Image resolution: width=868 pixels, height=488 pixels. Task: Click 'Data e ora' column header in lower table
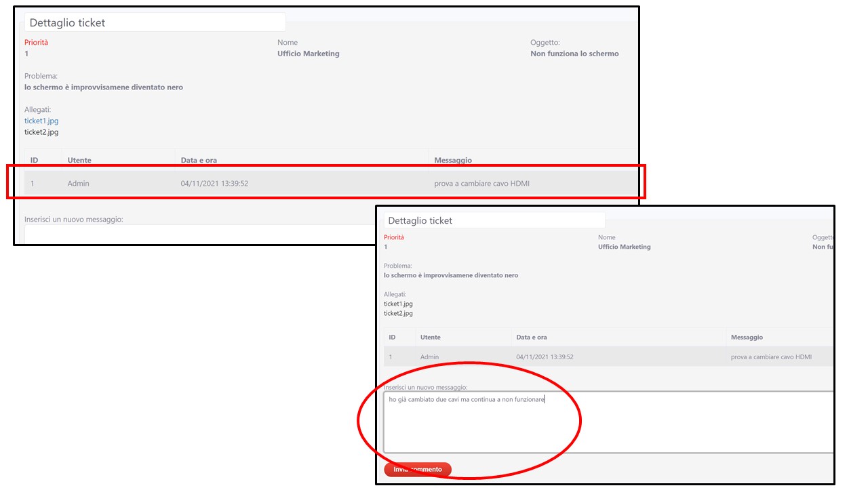(x=532, y=337)
